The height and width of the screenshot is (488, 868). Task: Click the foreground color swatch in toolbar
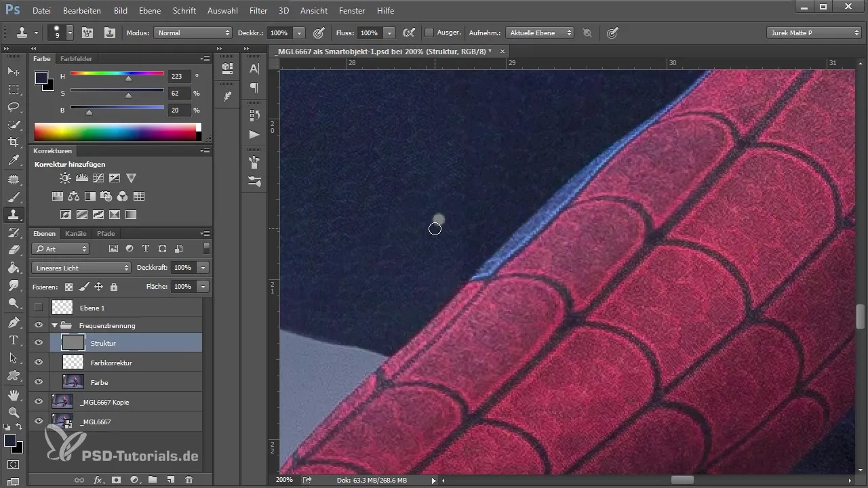click(x=10, y=441)
